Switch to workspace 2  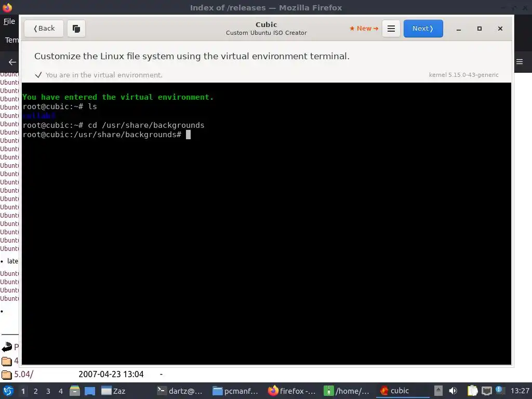click(36, 391)
